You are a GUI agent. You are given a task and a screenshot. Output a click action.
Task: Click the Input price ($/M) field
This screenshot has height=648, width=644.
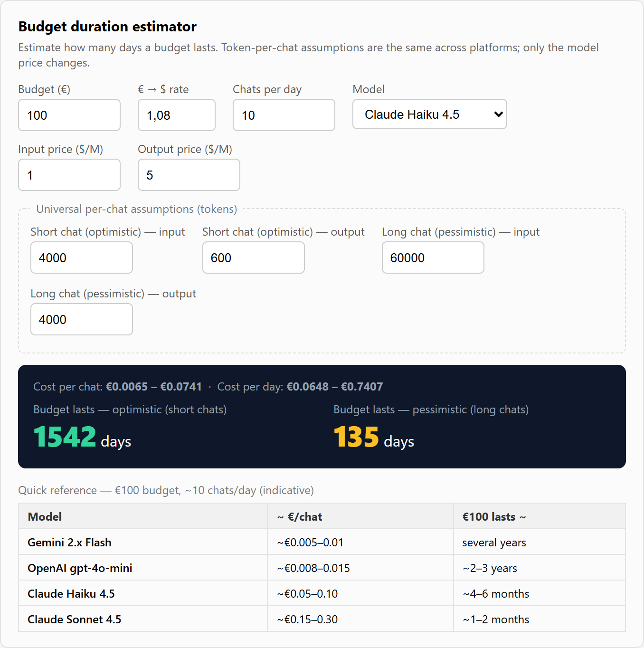pyautogui.click(x=69, y=175)
